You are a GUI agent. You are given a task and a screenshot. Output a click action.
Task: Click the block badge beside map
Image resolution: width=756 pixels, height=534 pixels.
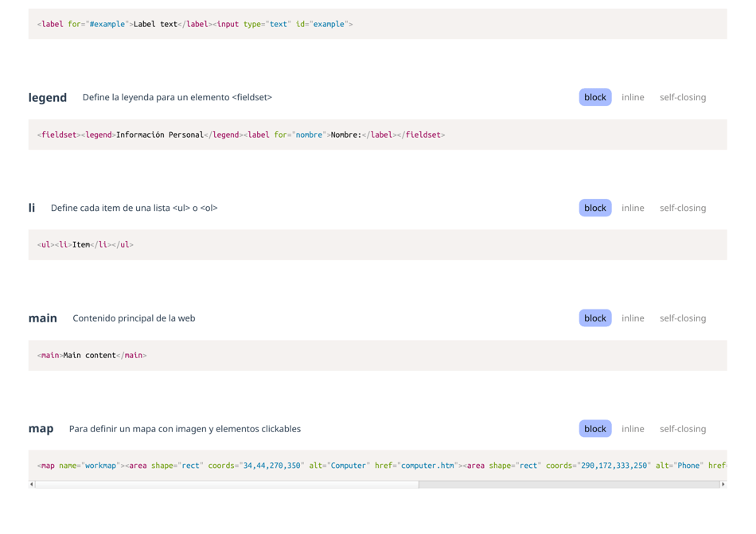[594, 428]
